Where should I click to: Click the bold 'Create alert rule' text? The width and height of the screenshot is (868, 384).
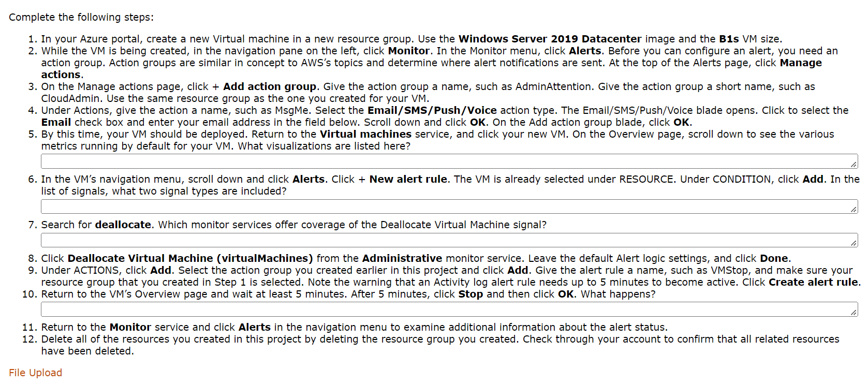[x=813, y=282]
